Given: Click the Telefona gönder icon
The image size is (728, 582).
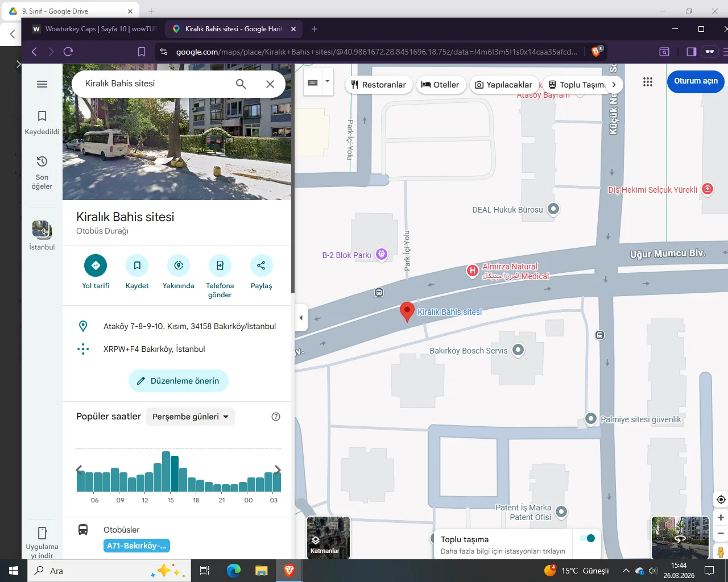Looking at the screenshot, I should [220, 265].
